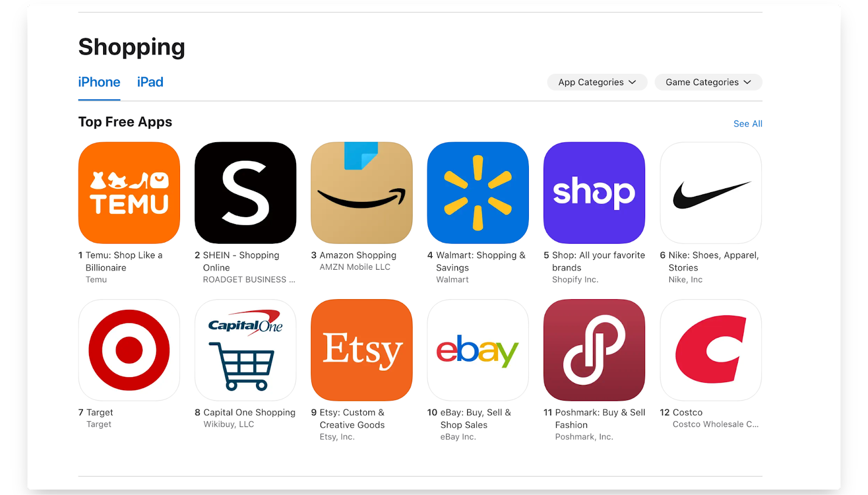Open the Nike swoosh app icon
Viewport: 868px width, 495px height.
tap(711, 193)
